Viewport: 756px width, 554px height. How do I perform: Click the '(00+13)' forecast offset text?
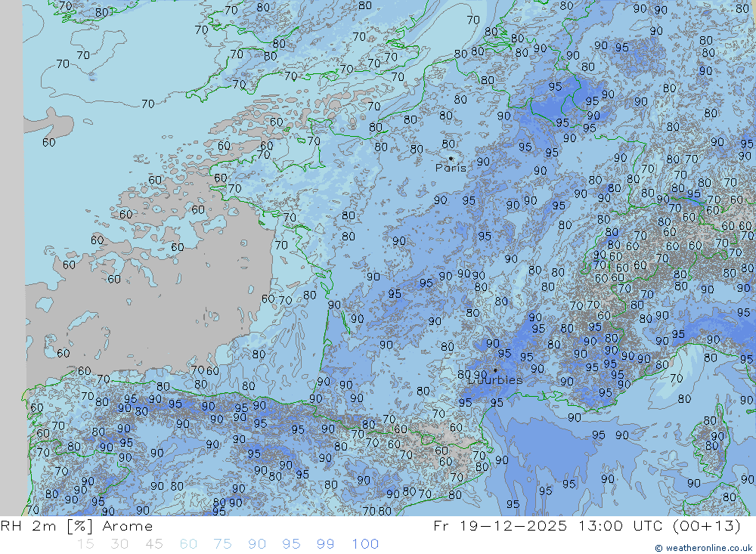(706, 525)
